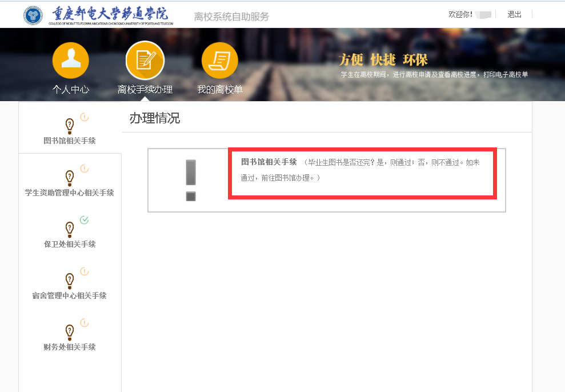Open the 我的离校单 scroll icon

pyautogui.click(x=219, y=61)
